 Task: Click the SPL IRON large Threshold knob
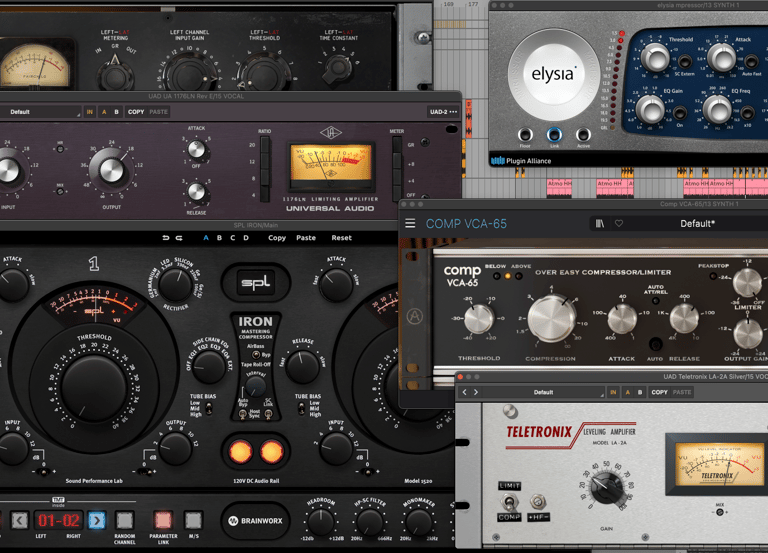pos(94,387)
